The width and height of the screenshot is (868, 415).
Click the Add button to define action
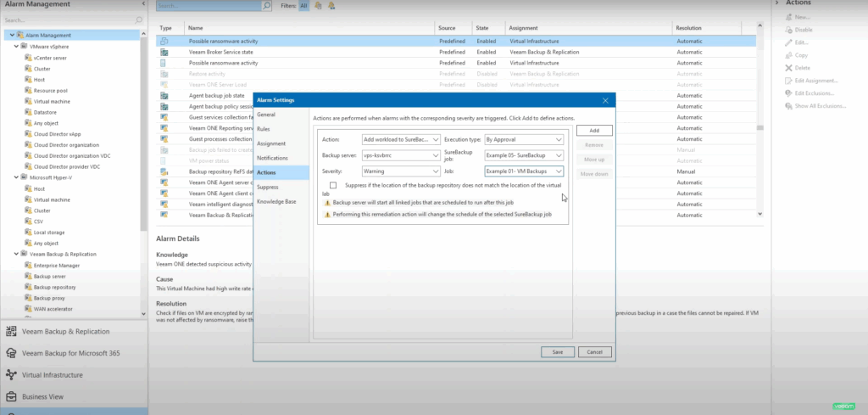coord(594,131)
